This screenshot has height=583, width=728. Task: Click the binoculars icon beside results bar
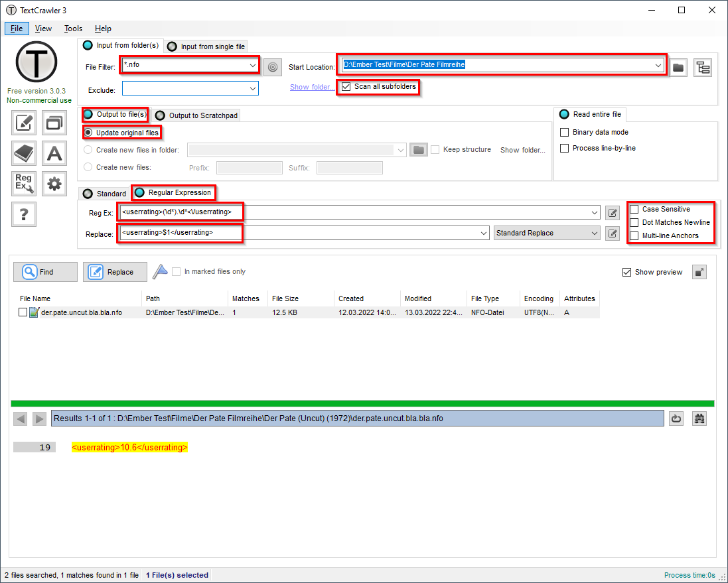tap(699, 419)
